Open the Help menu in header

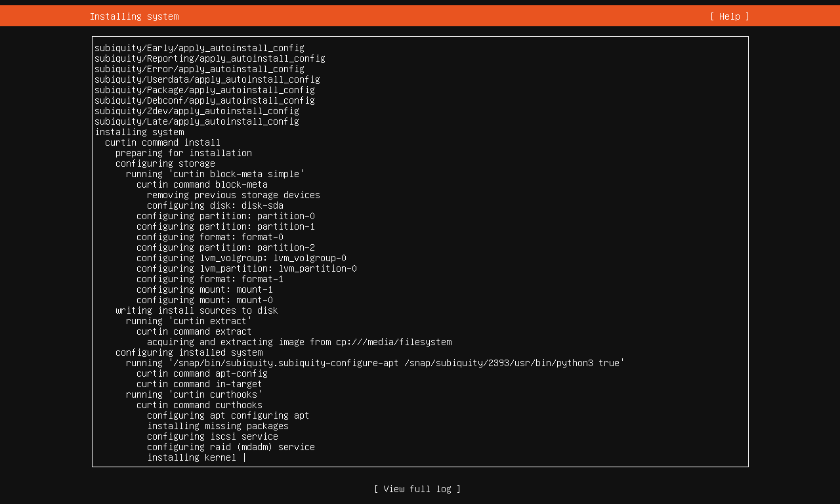[729, 16]
